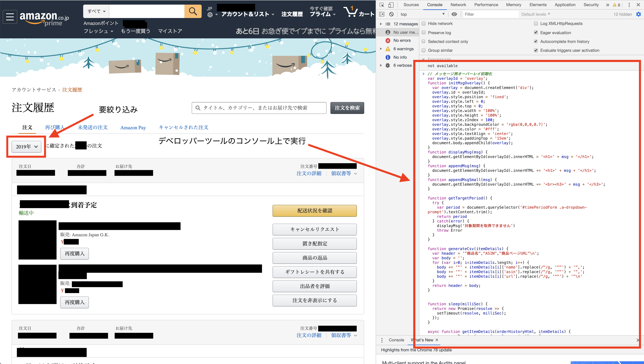Switch to the Network tab
644x364 pixels.
click(458, 5)
